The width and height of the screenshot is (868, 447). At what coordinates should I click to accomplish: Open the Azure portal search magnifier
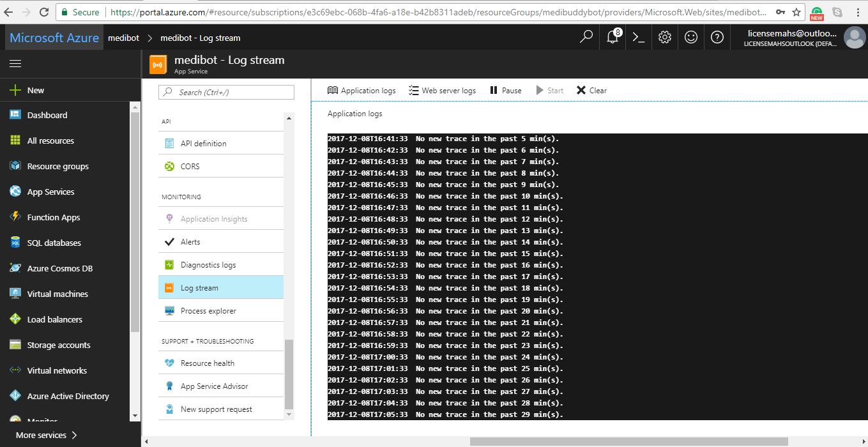coord(586,37)
